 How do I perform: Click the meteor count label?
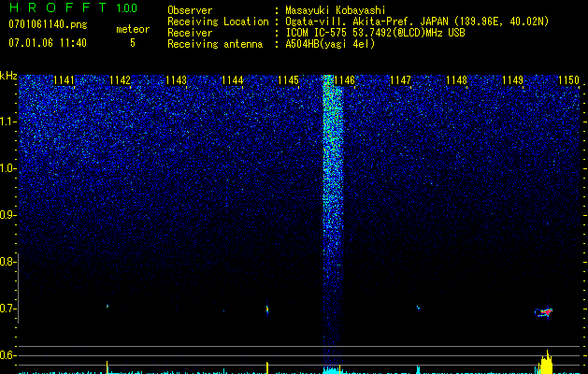(x=133, y=29)
